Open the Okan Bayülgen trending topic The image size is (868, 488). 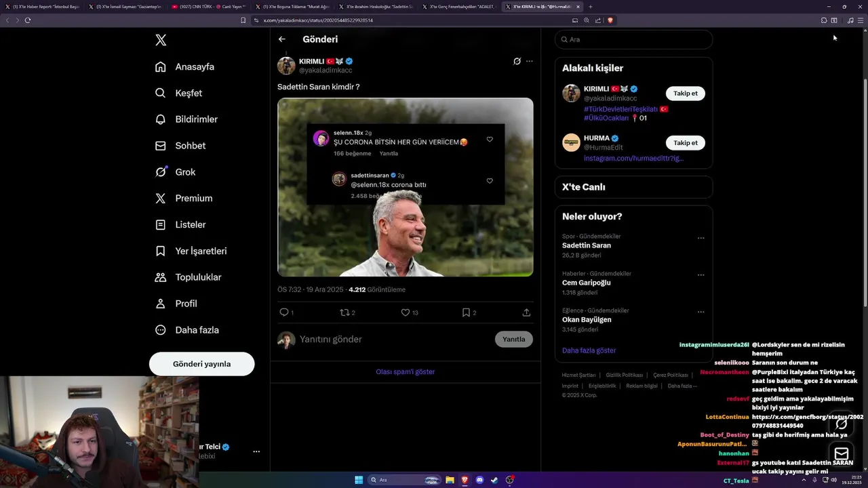tap(587, 320)
